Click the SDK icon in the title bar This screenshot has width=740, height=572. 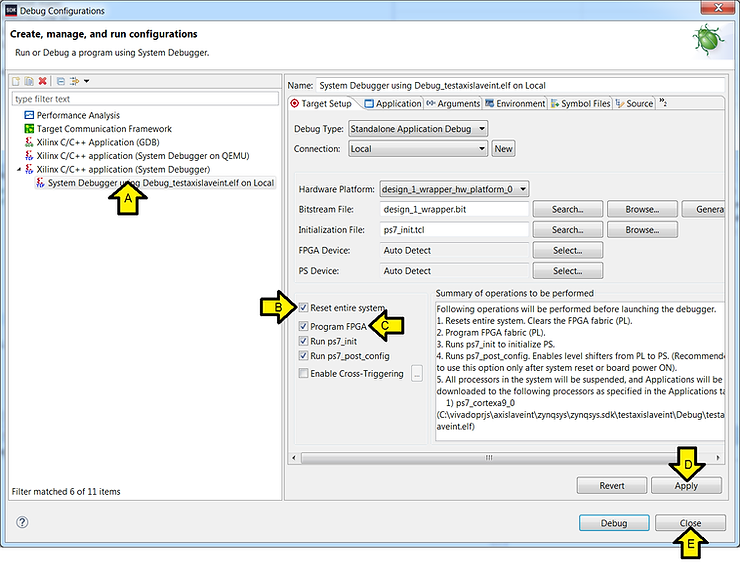pyautogui.click(x=11, y=10)
